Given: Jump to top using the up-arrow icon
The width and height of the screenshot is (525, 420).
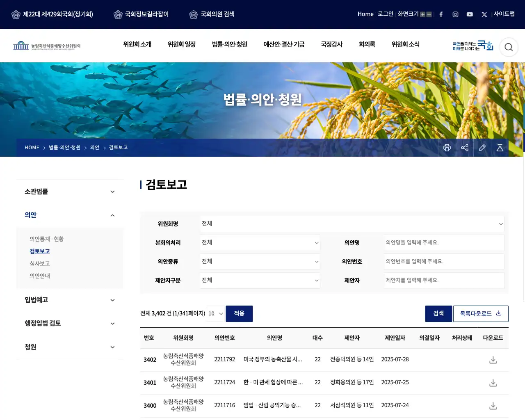Looking at the screenshot, I should 500,148.
